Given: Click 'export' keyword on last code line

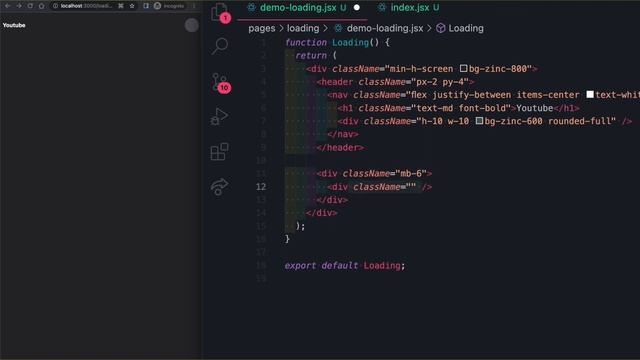Looking at the screenshot, I should point(300,265).
